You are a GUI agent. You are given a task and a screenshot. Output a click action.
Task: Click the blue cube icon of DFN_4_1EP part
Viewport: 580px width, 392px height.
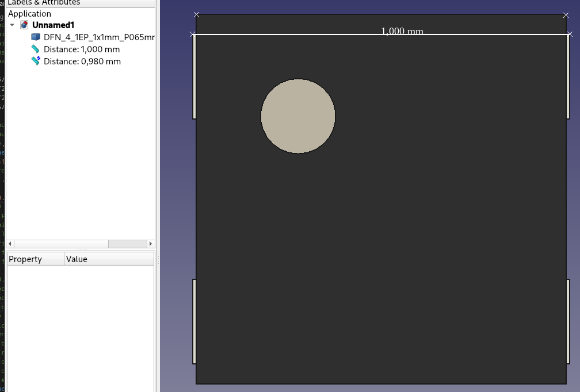pyautogui.click(x=36, y=37)
